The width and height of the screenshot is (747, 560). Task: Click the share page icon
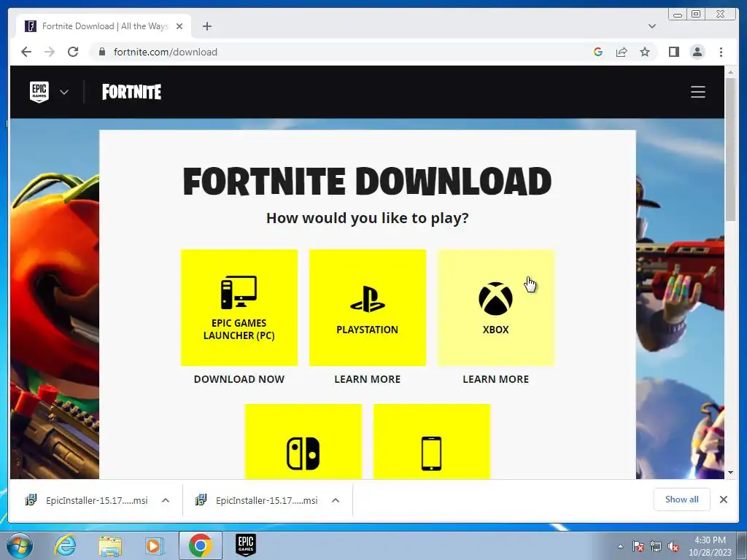622,52
